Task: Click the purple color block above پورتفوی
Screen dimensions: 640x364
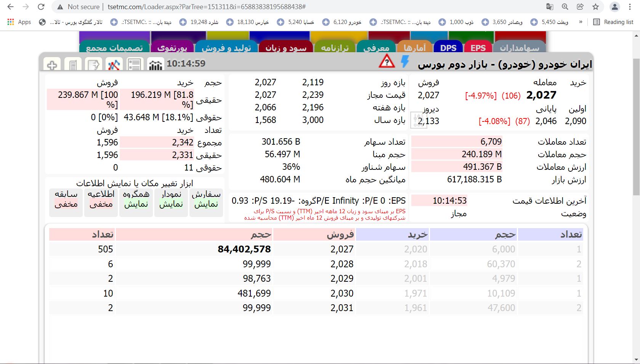Action: pyautogui.click(x=178, y=36)
